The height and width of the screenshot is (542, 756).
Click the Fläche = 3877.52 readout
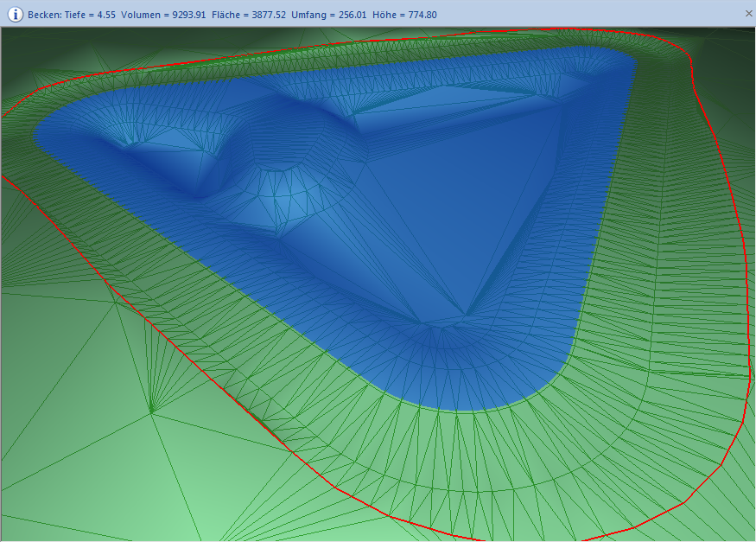coord(250,15)
